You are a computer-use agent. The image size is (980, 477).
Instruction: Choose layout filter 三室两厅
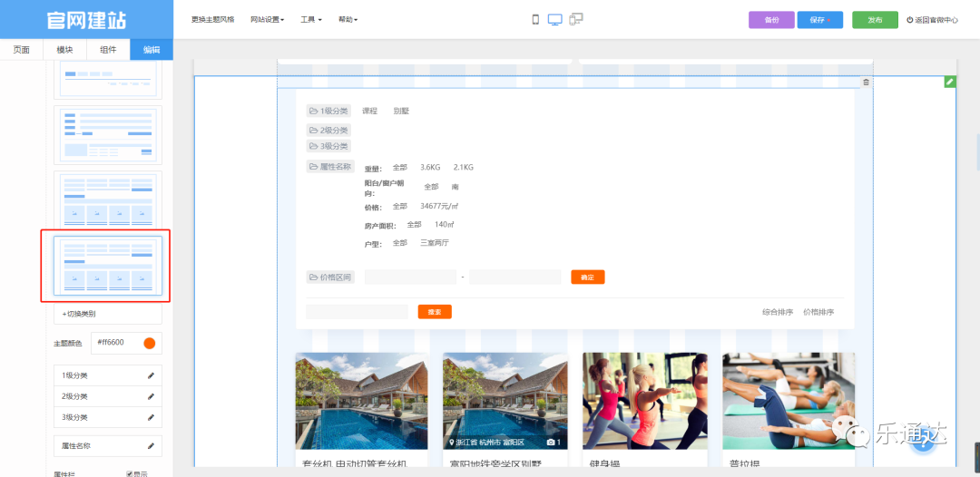point(435,243)
